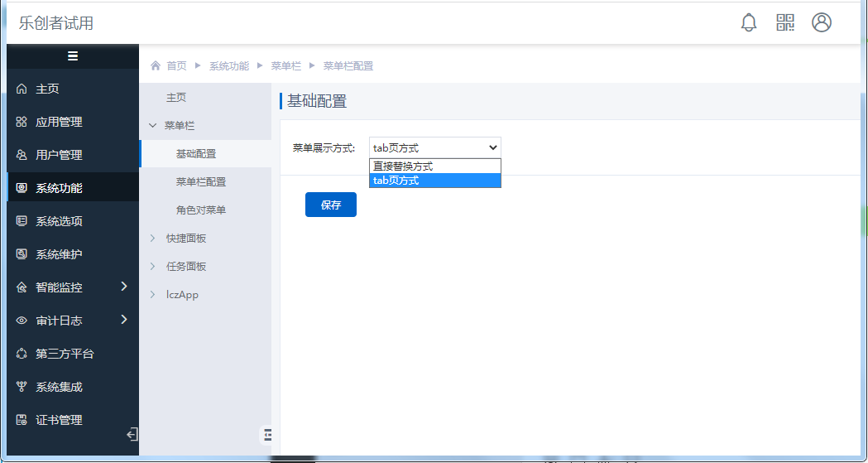
Task: Click the logout icon at the sidebar bottom
Action: 132,434
